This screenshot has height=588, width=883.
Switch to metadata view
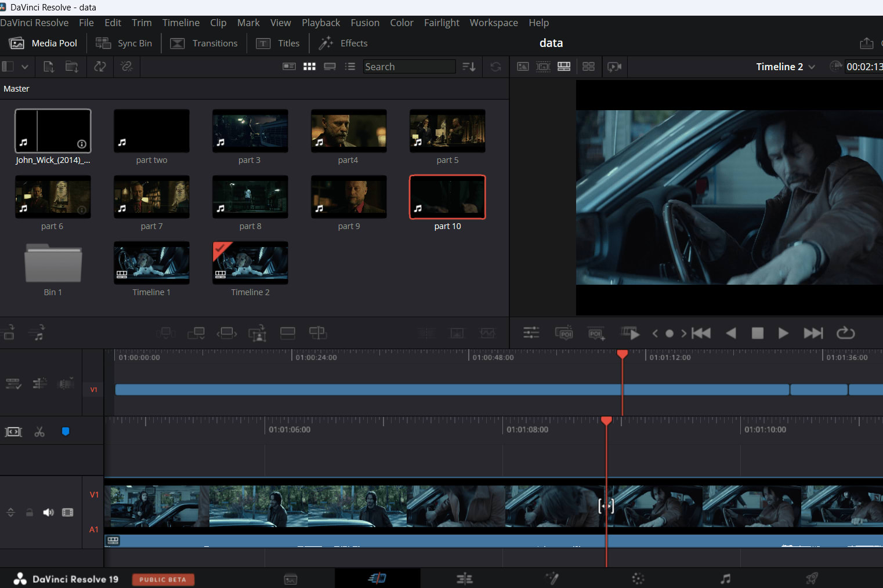click(x=289, y=67)
